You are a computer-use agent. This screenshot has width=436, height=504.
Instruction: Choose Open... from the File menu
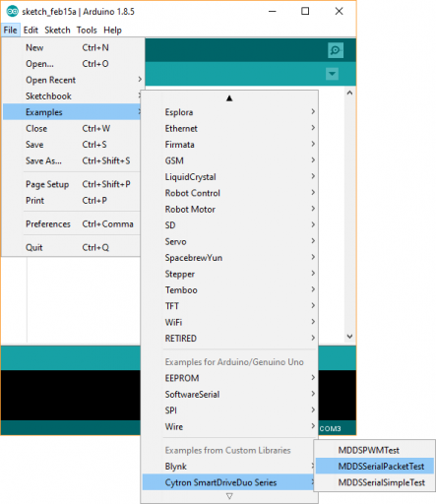click(x=72, y=64)
